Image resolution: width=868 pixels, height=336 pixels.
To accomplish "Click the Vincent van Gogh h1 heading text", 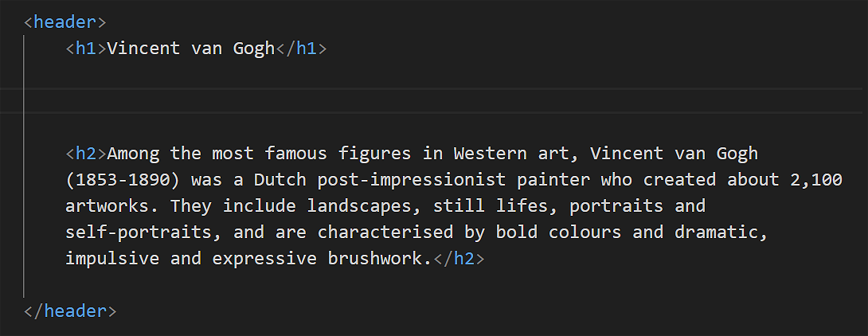I will tap(190, 49).
